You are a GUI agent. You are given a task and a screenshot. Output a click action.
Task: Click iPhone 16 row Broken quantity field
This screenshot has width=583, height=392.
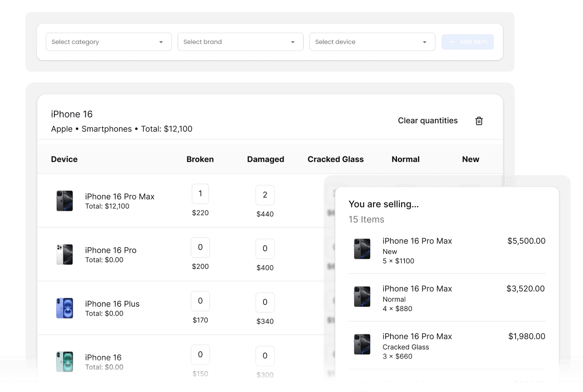(x=200, y=355)
